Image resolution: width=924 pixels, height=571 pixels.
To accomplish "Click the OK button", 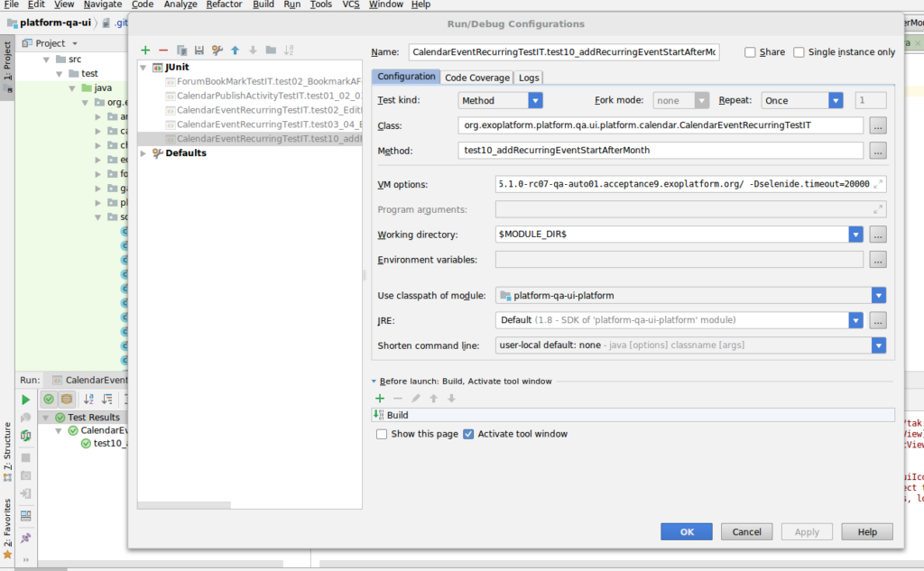I will tap(687, 531).
